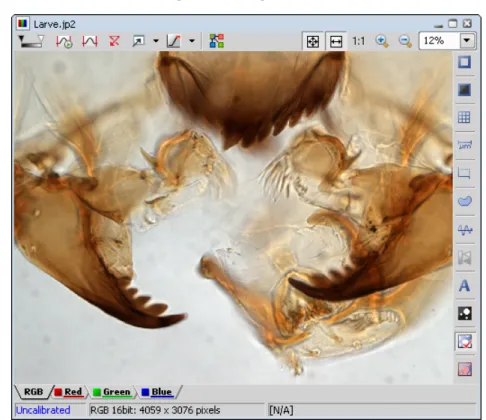Viewport: 486px width, 420px height.
Task: Close the Larve.jp2 window
Action: tap(467, 24)
